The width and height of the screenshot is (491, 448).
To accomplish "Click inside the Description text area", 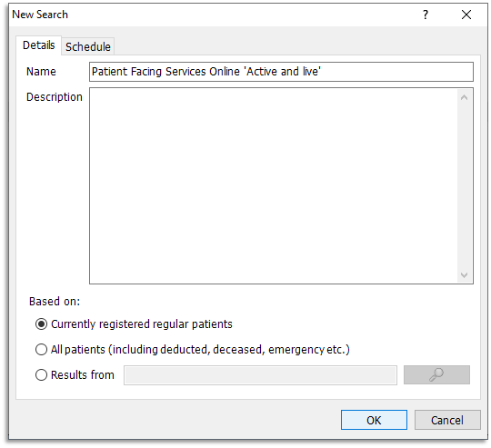I will click(x=273, y=185).
